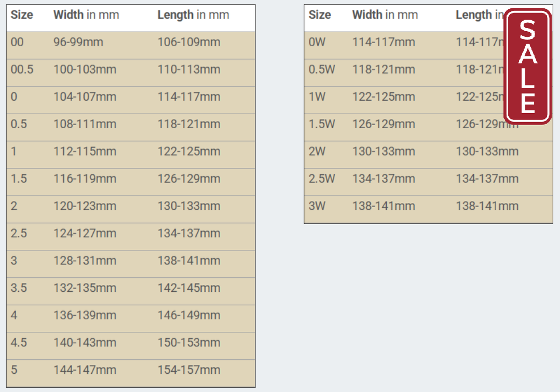The width and height of the screenshot is (560, 392).
Task: Select Length in mm header in left table
Action: pos(193,15)
